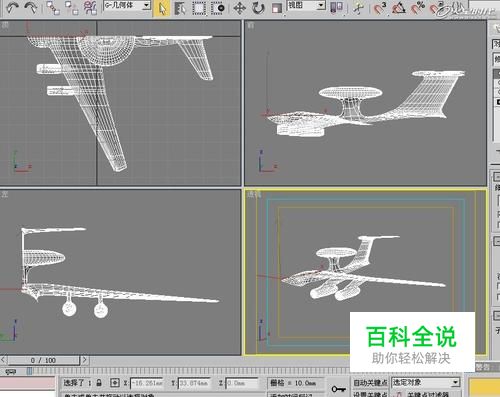
Task: Toggle the Selection Lock padlock
Action: tap(99, 383)
